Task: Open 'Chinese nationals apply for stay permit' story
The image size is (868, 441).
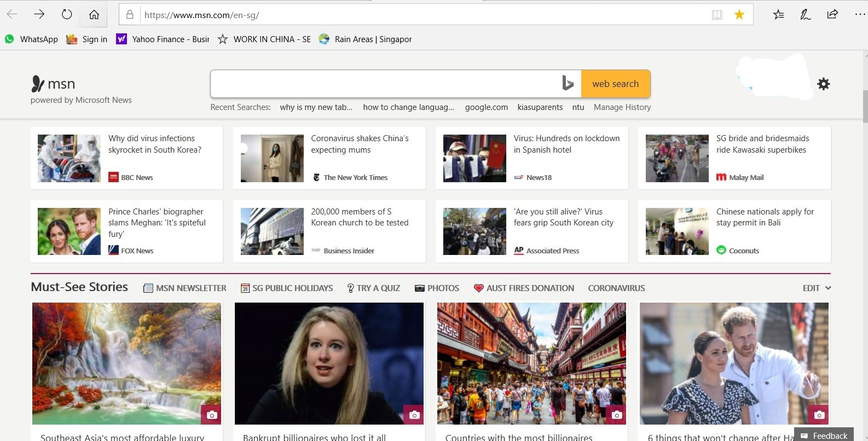Action: 765,217
